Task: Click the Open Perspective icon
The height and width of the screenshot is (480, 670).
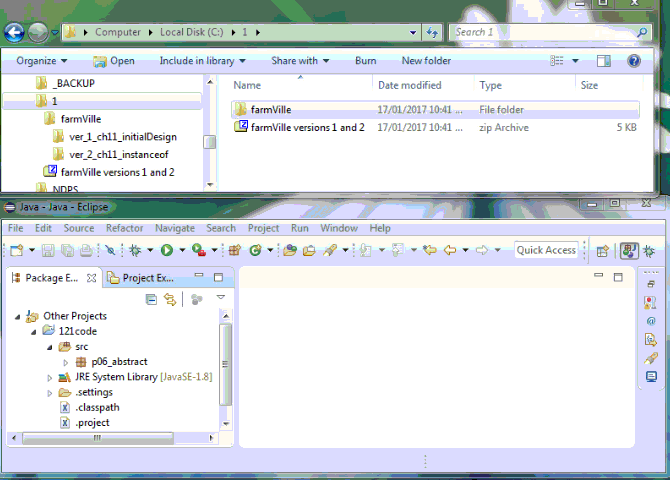Action: click(x=602, y=251)
